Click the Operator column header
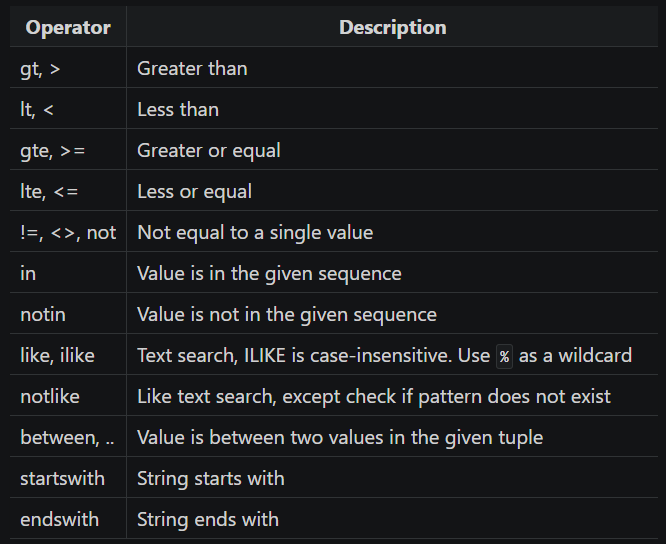Viewport: 666px width, 544px height. click(68, 28)
